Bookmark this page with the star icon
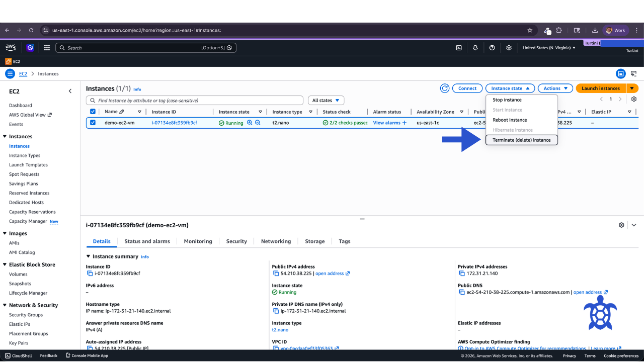Screen dimensions: 644x362 pyautogui.click(x=530, y=30)
